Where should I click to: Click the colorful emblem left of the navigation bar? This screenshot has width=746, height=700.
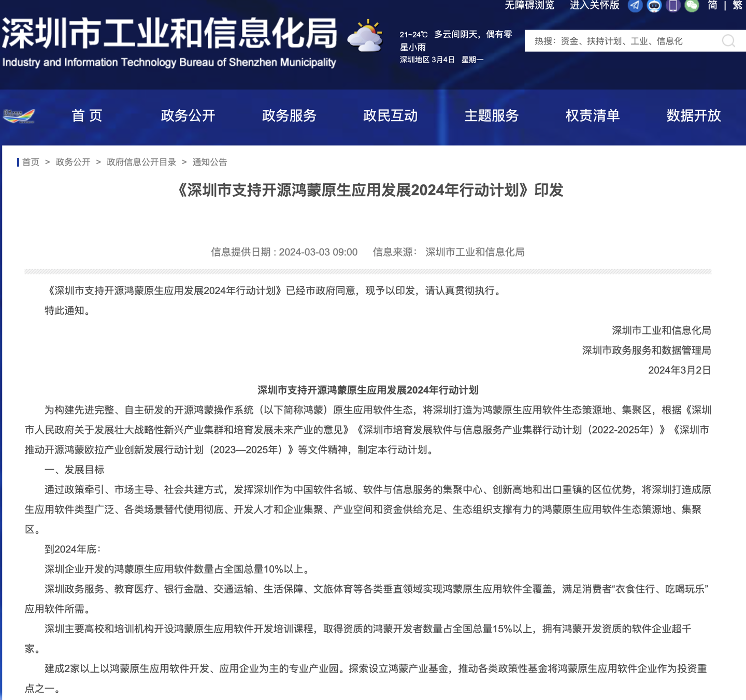point(19,116)
